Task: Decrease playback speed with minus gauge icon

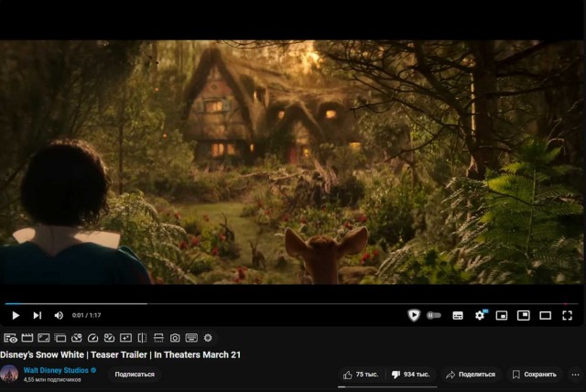Action: (x=77, y=338)
